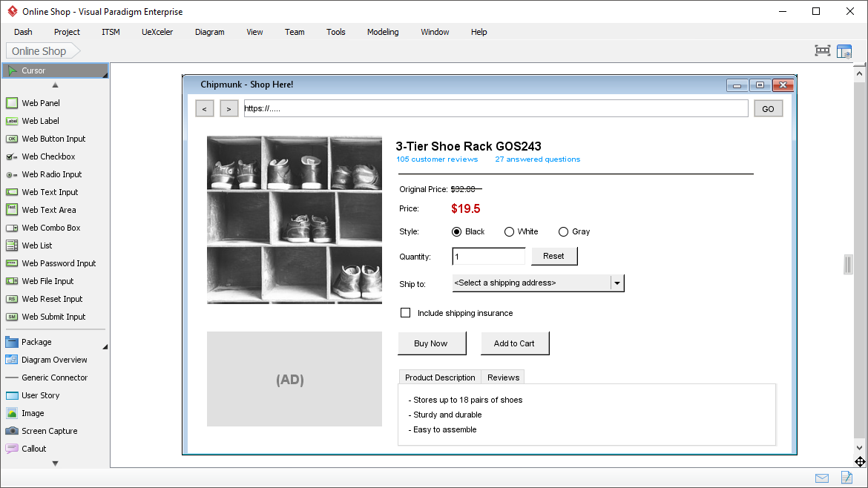868x488 pixels.
Task: Open the UeXceler menu
Action: (157, 32)
